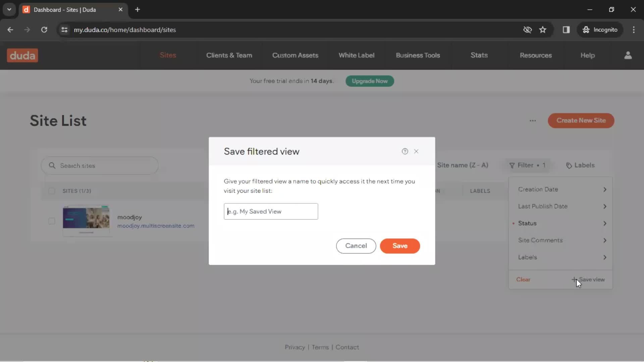
Task: Click the Save button
Action: click(400, 246)
